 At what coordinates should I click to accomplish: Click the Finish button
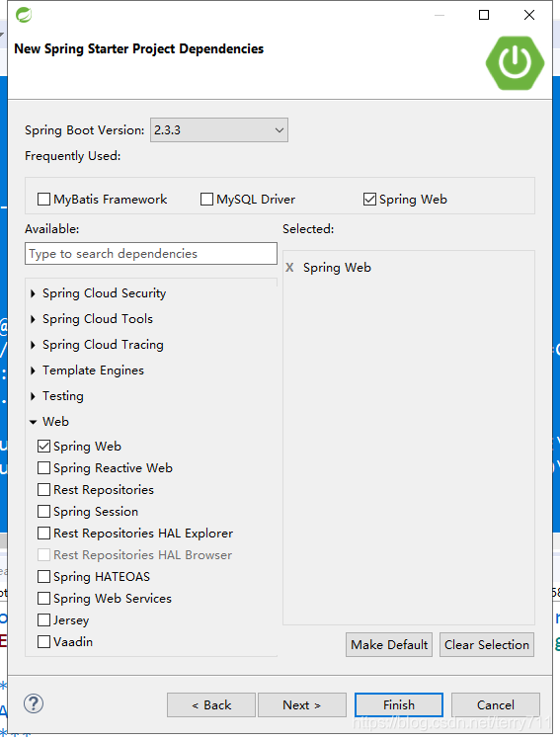(399, 705)
